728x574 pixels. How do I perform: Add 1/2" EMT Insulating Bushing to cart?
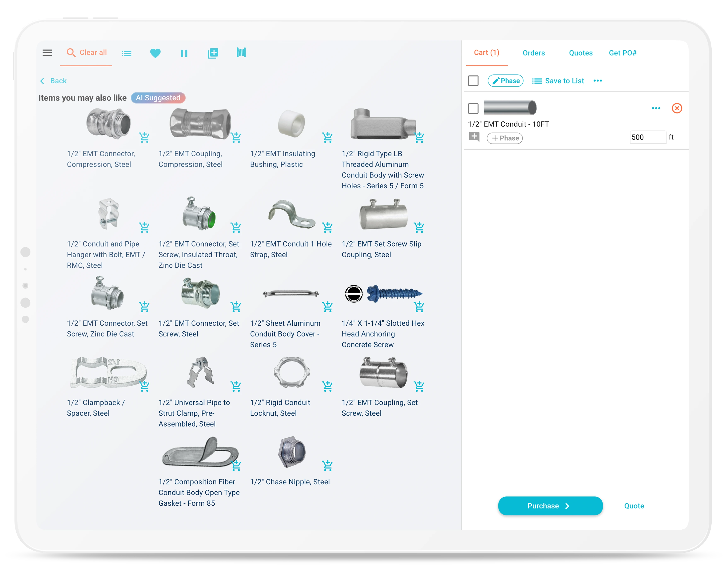click(327, 137)
